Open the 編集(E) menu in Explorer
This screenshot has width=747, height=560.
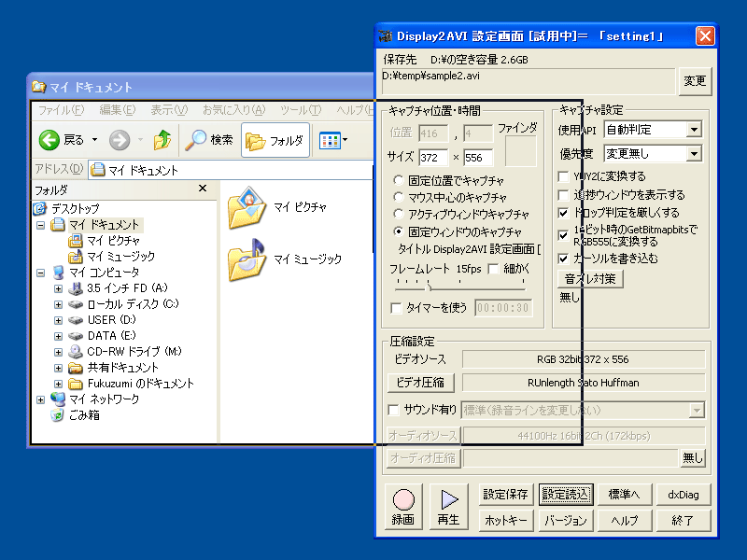(x=118, y=110)
